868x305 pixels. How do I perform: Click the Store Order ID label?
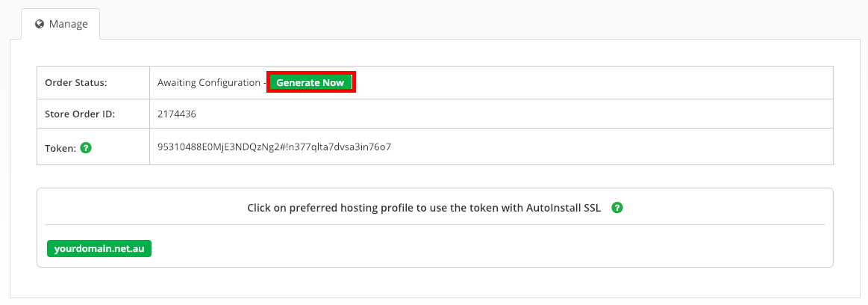[80, 115]
